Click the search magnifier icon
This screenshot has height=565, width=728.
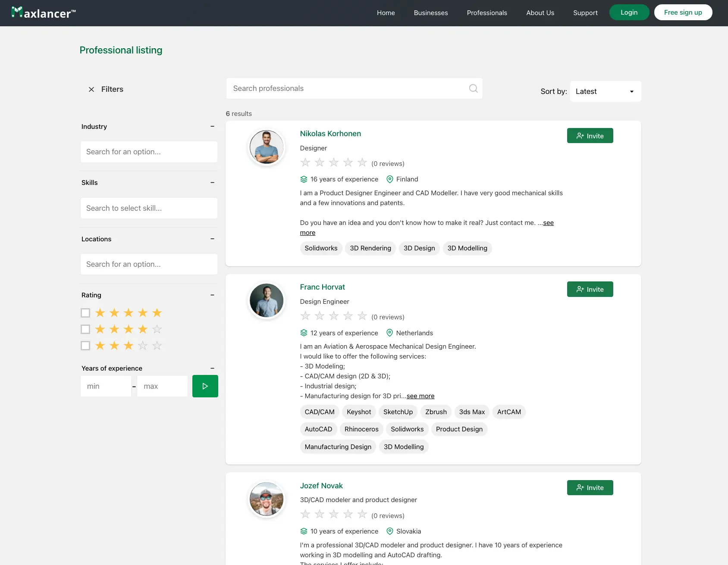click(473, 88)
